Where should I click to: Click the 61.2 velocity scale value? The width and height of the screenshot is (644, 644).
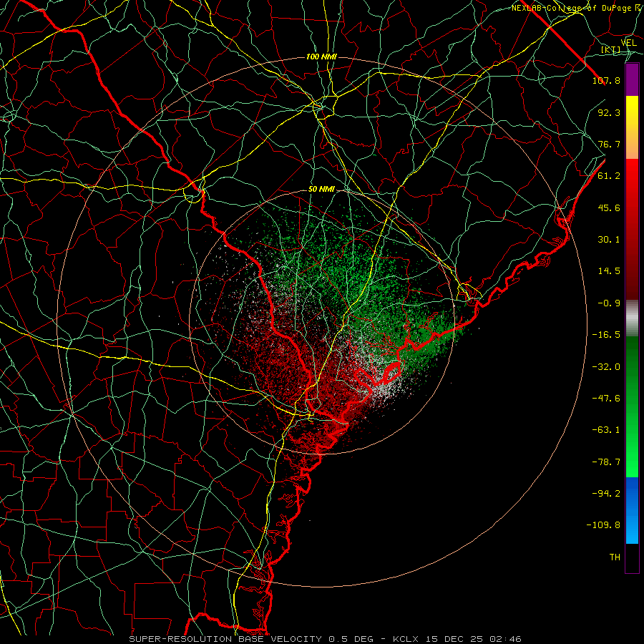pyautogui.click(x=609, y=176)
